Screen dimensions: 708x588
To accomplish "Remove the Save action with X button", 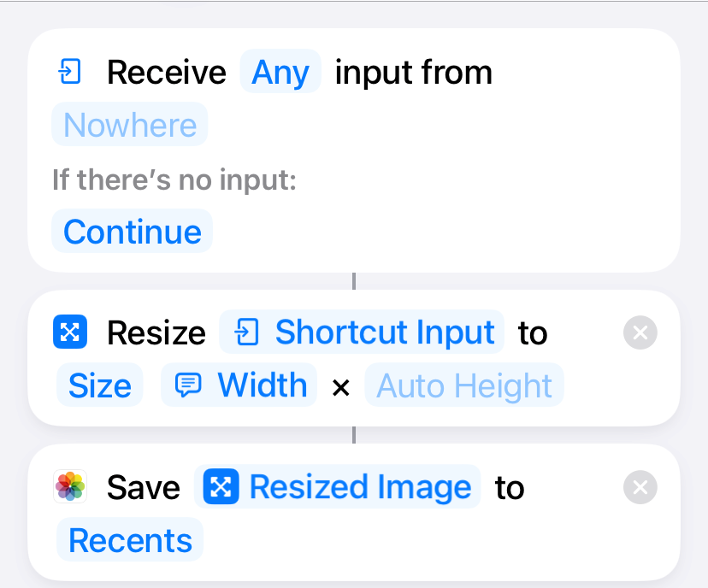I will coord(640,488).
